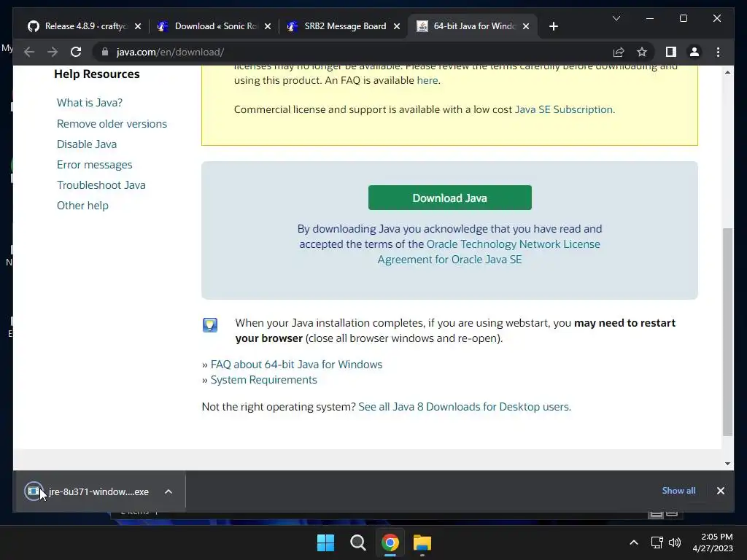Image resolution: width=747 pixels, height=560 pixels.
Task: Close the downloads bar
Action: tap(720, 491)
